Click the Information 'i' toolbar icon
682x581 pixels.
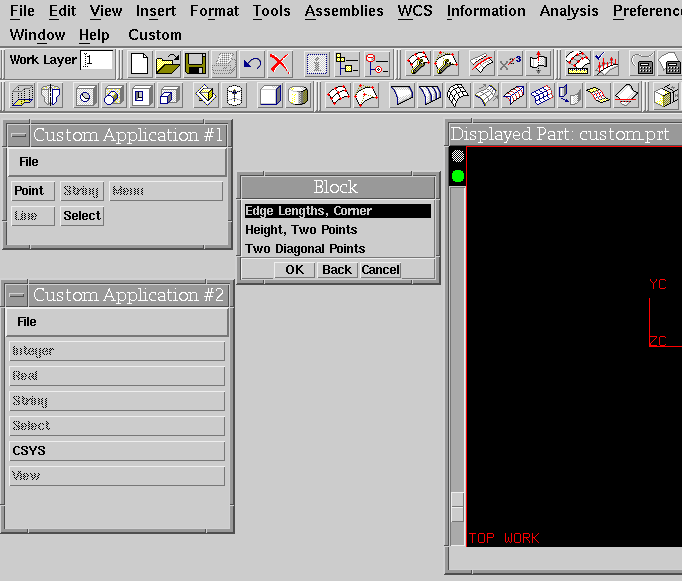click(317, 64)
